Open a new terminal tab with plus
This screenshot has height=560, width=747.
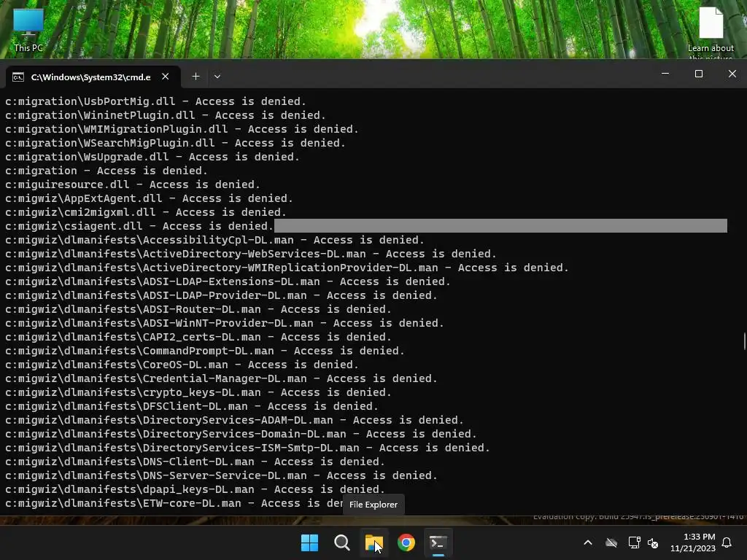(x=196, y=76)
